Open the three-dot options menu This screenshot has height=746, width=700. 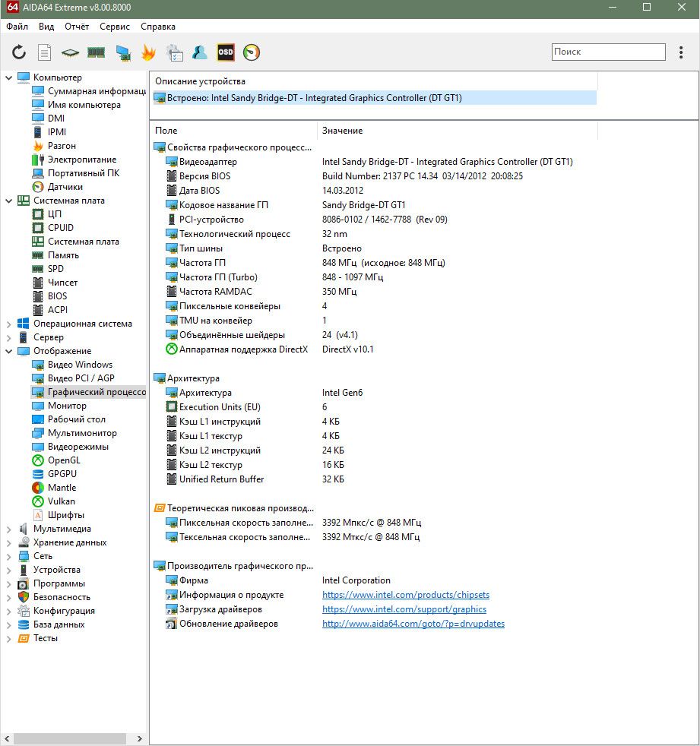681,52
